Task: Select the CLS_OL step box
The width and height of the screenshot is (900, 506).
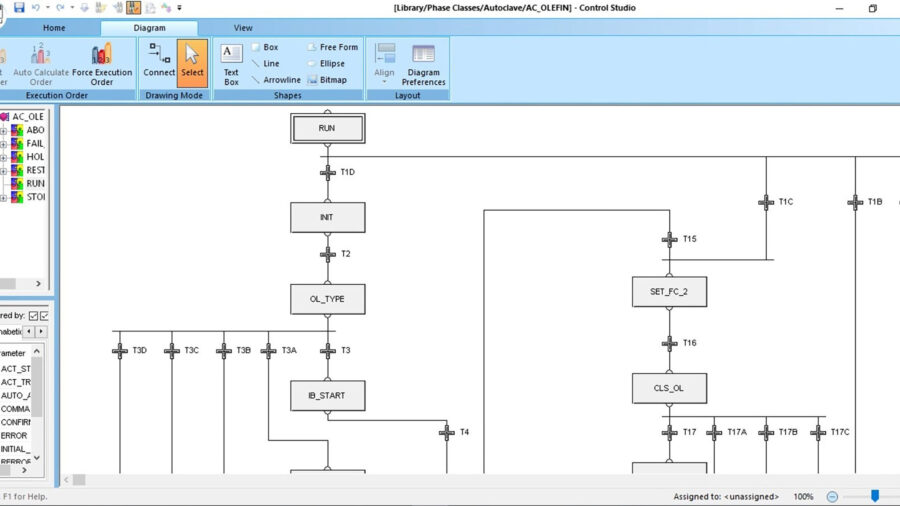Action: (669, 388)
